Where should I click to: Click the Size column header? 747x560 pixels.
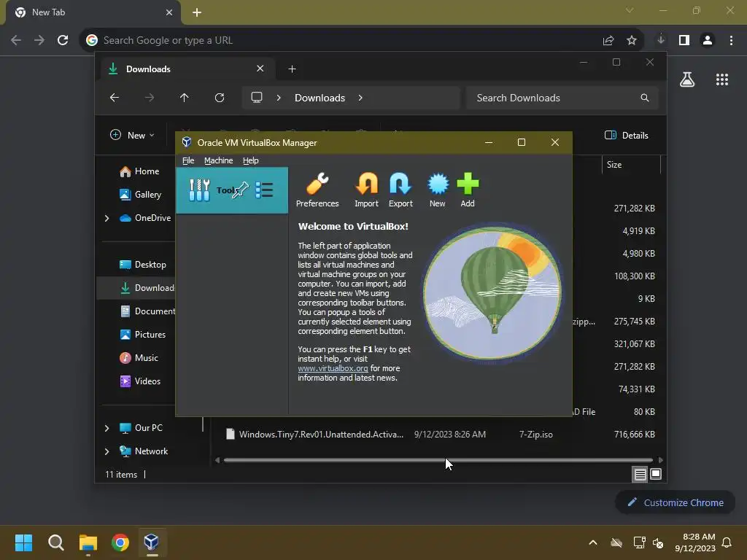pos(631,165)
